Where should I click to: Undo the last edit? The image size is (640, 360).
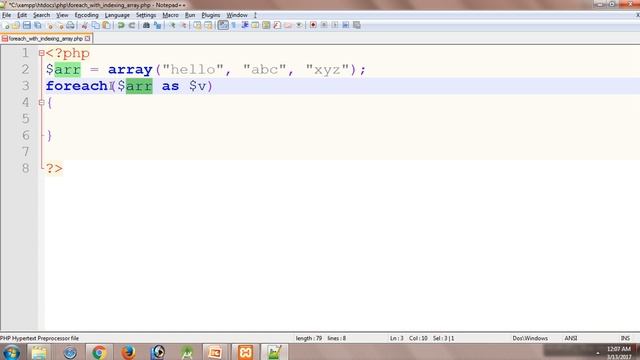pos(121,25)
